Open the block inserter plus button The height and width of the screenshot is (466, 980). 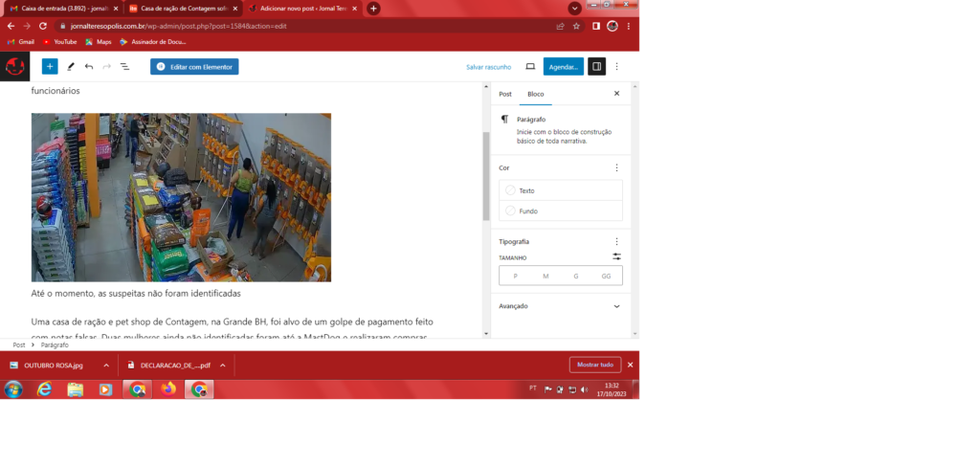[x=50, y=66]
